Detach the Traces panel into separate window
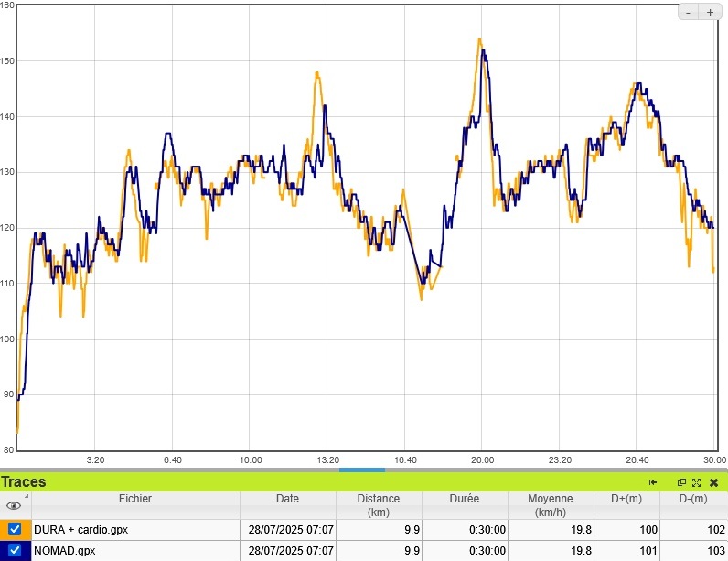This screenshot has width=728, height=561. (681, 482)
